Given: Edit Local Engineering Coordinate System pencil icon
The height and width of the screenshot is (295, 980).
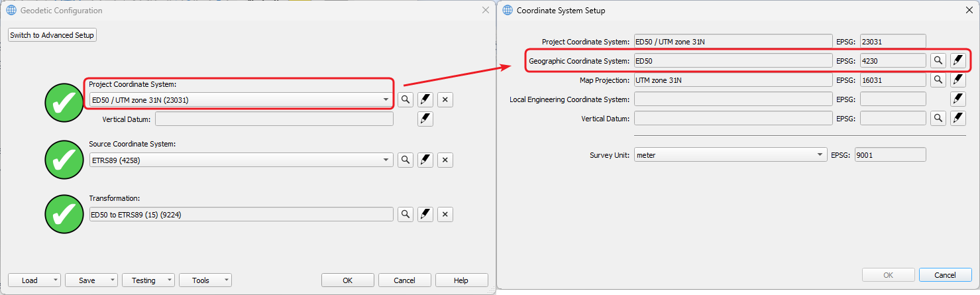Looking at the screenshot, I should point(958,99).
